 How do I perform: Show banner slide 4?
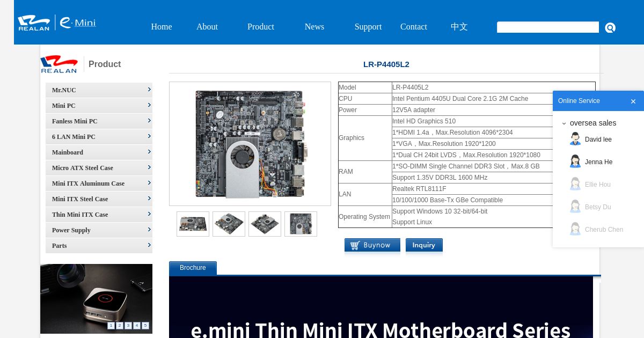coord(137,326)
